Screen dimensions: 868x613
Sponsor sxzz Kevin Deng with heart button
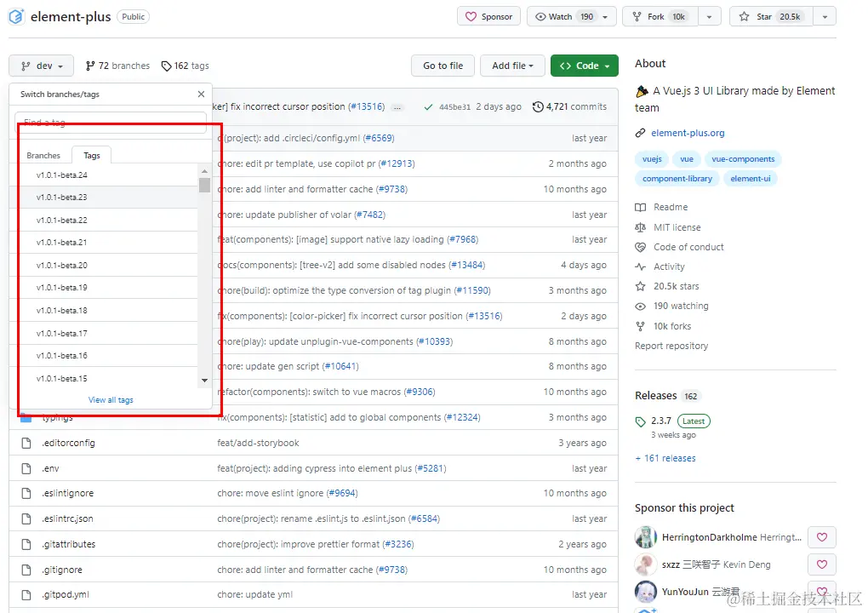click(822, 564)
